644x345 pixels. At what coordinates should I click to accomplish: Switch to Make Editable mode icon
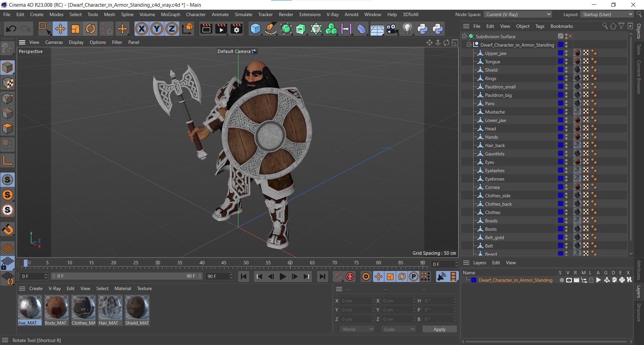7,49
